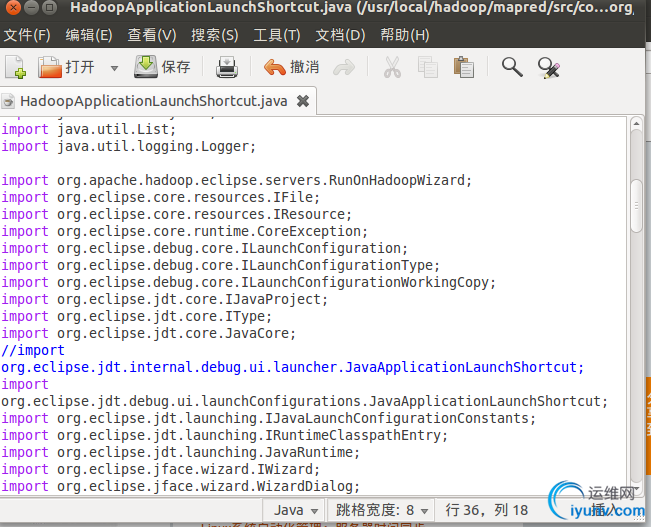
Task: Click the IResource import line
Action: point(176,214)
